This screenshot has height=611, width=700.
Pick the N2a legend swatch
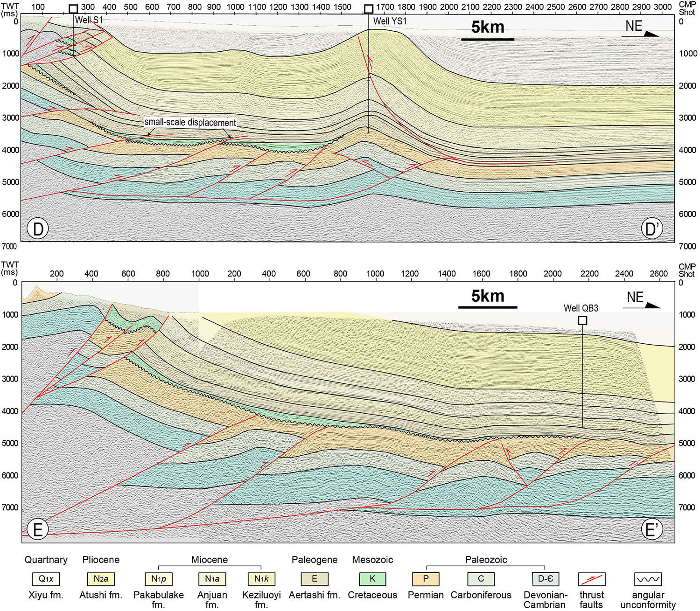pos(101,579)
